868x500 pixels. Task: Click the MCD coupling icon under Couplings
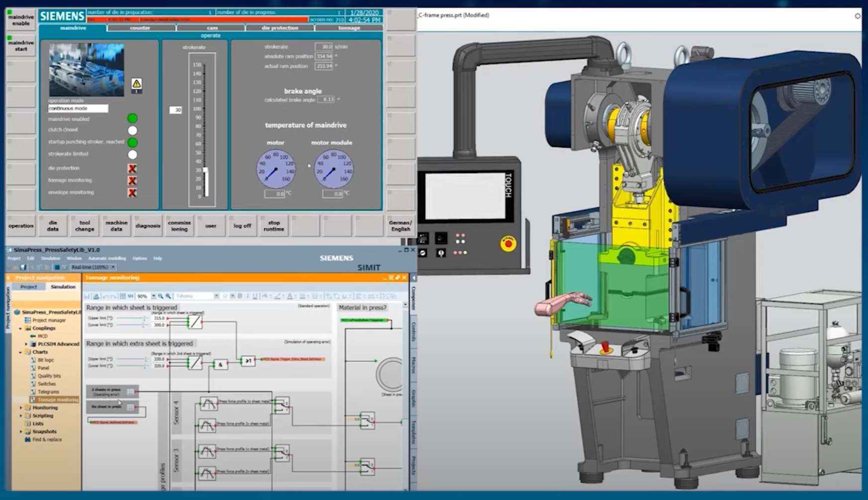point(32,336)
